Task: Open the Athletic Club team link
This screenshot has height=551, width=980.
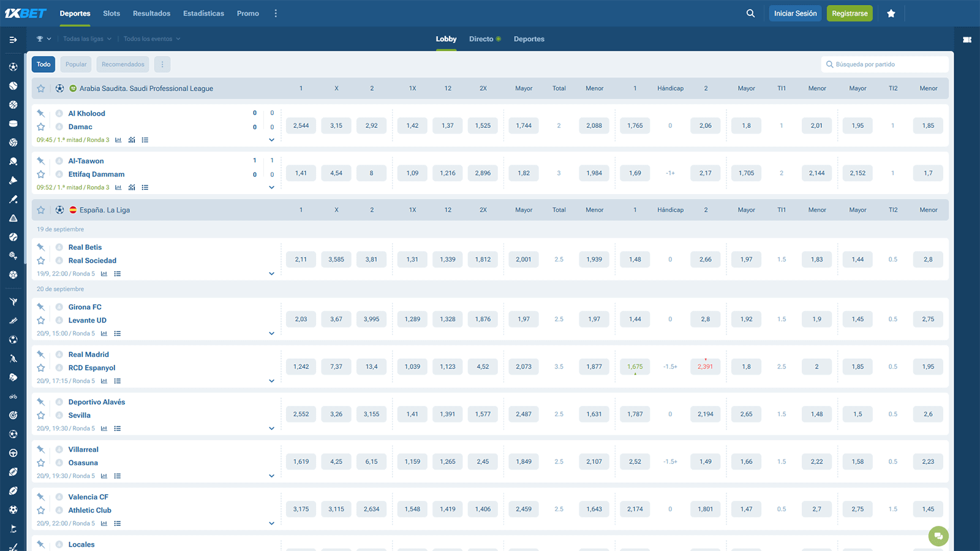Action: pyautogui.click(x=90, y=511)
